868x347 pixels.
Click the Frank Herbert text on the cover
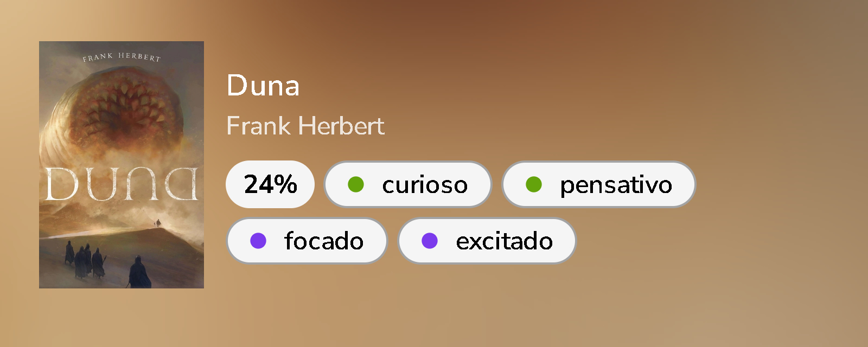pyautogui.click(x=122, y=57)
